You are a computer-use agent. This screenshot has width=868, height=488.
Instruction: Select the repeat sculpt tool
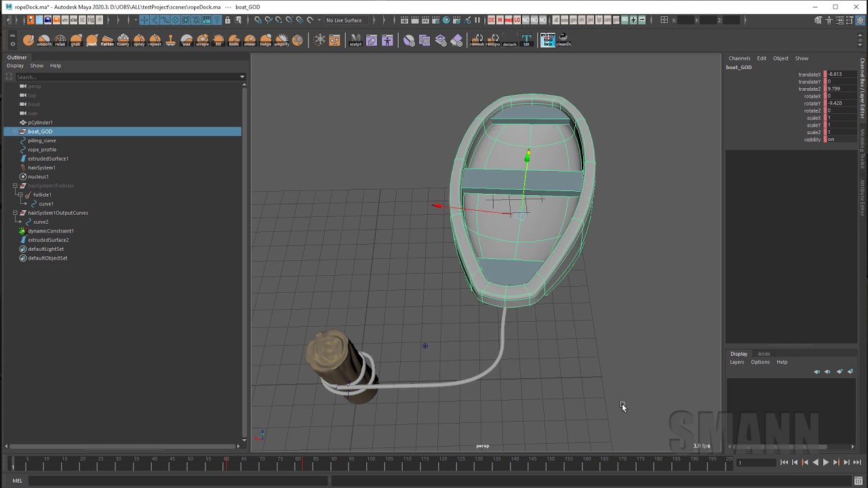point(155,40)
